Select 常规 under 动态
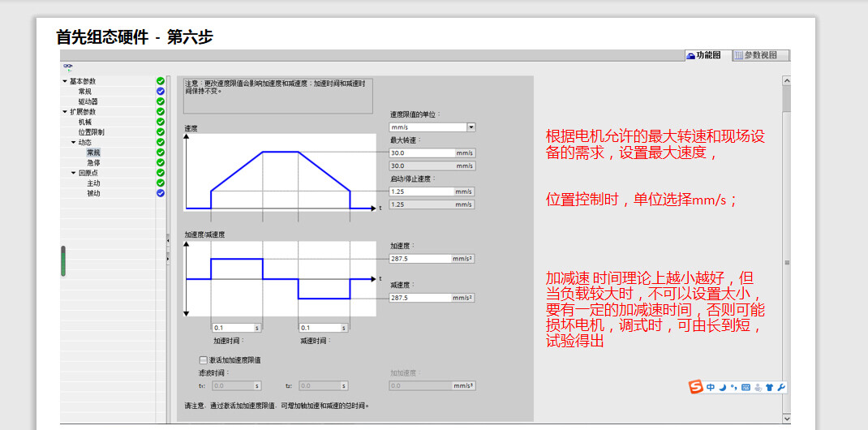The width and height of the screenshot is (868, 430). (93, 153)
